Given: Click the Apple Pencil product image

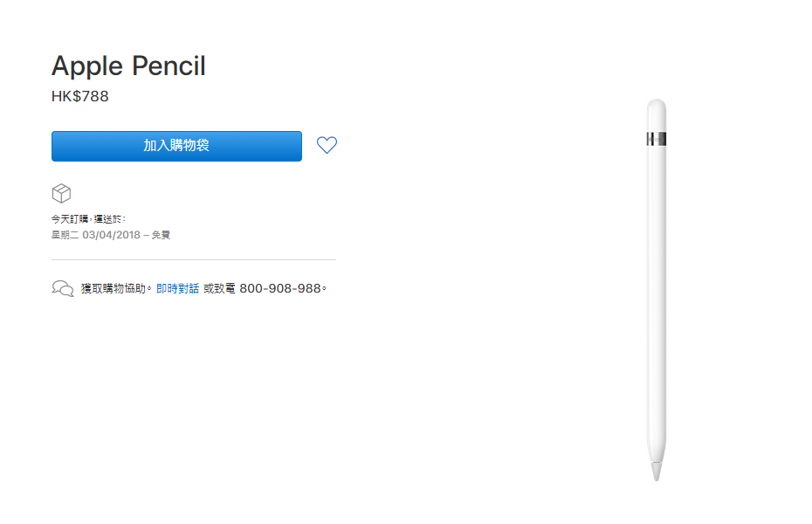Looking at the screenshot, I should click(656, 290).
